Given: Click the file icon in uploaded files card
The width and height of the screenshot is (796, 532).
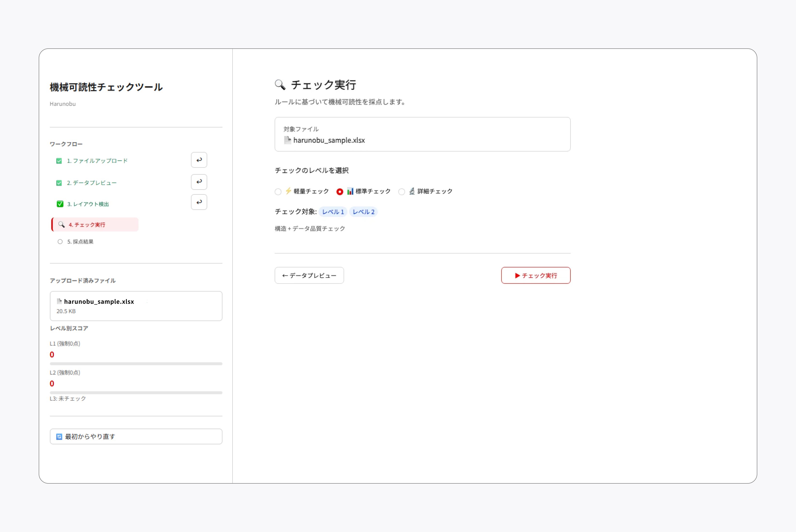Looking at the screenshot, I should click(60, 301).
